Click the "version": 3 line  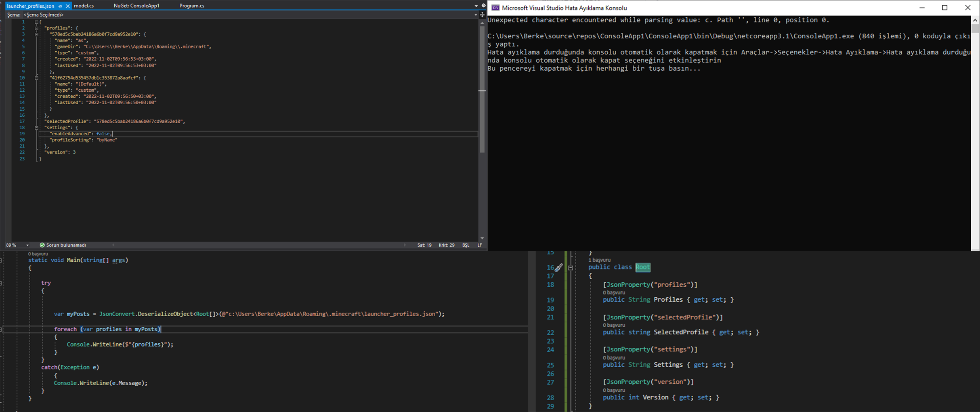pos(60,152)
